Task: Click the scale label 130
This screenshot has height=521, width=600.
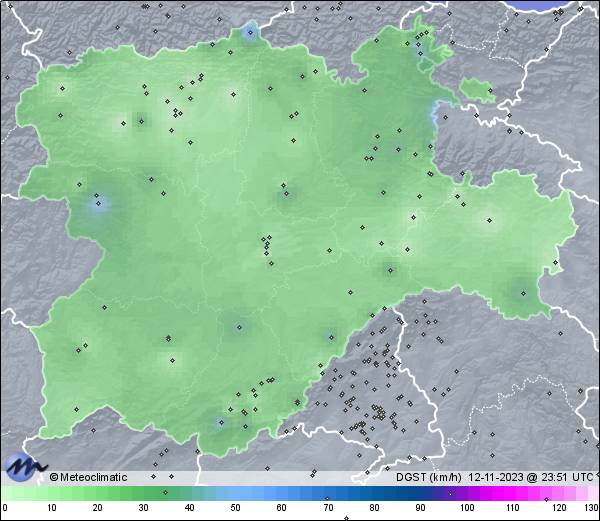Action: (592, 508)
